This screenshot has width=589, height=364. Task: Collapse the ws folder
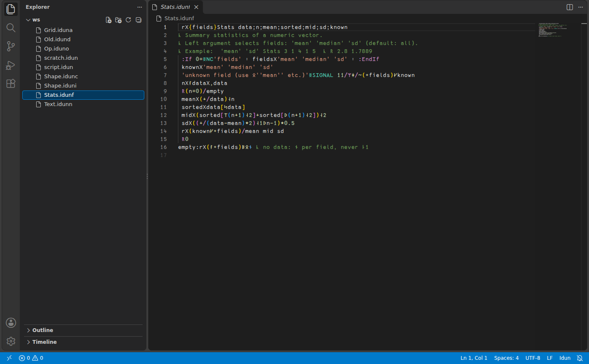pyautogui.click(x=28, y=20)
